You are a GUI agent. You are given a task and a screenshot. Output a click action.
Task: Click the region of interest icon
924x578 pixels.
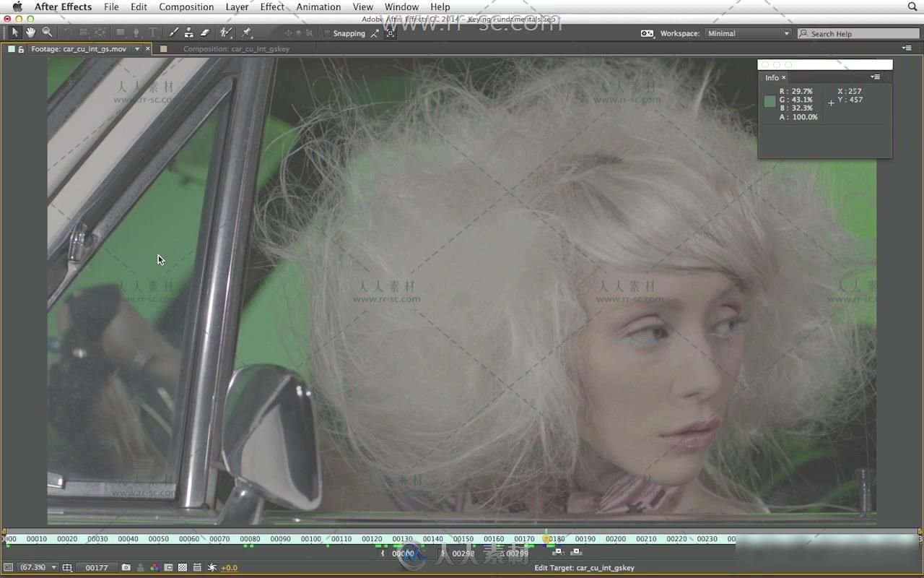168,568
